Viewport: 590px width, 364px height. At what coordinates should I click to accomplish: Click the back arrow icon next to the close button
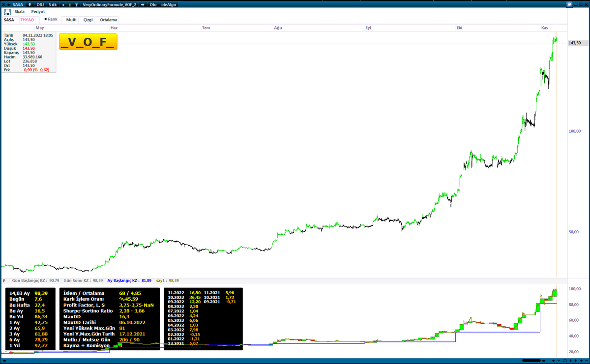pyautogui.click(x=8, y=4)
